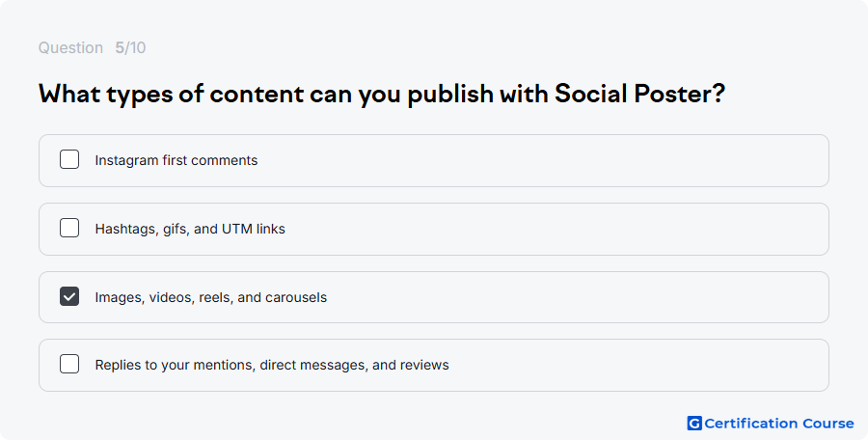868x440 pixels.
Task: Click the 'Images, videos, reels, and carousels' label
Action: 211,297
